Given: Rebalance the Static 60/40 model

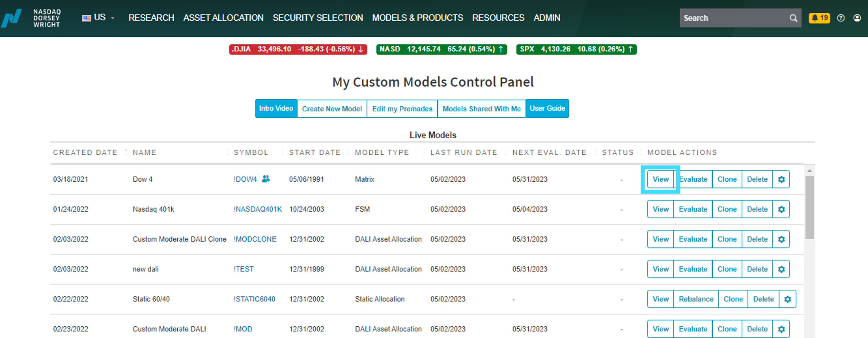Looking at the screenshot, I should (x=696, y=299).
